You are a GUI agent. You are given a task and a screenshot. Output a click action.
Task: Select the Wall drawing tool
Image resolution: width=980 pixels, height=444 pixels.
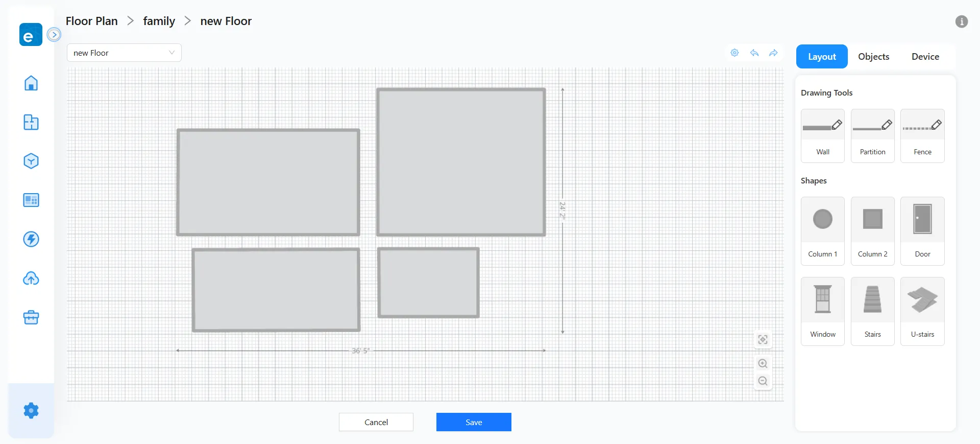tap(822, 135)
